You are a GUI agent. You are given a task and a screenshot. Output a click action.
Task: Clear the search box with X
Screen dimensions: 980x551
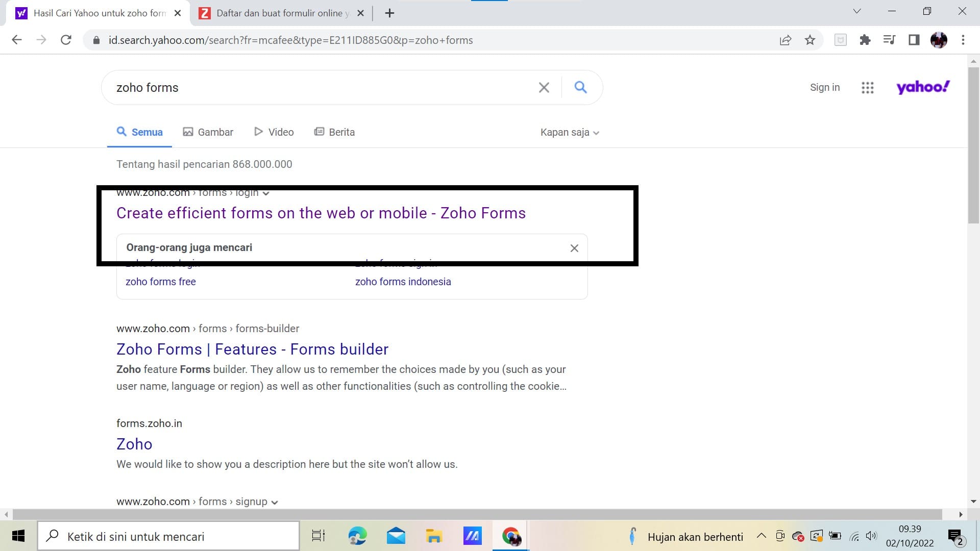(544, 88)
